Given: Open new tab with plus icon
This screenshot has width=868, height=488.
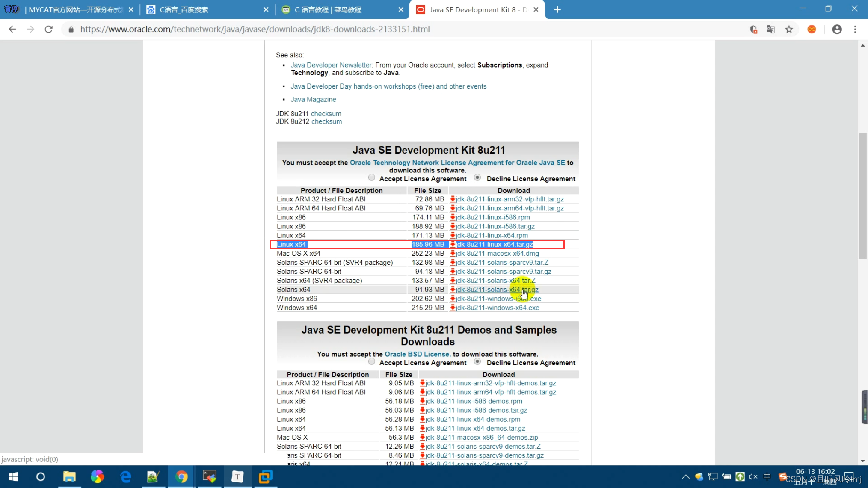Looking at the screenshot, I should click(557, 9).
